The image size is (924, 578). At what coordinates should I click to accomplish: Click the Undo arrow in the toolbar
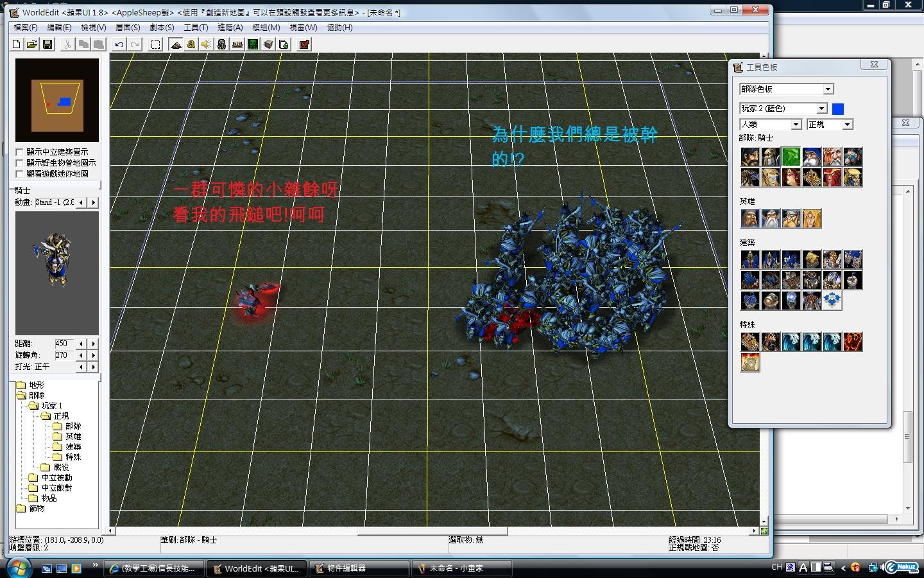click(x=119, y=44)
